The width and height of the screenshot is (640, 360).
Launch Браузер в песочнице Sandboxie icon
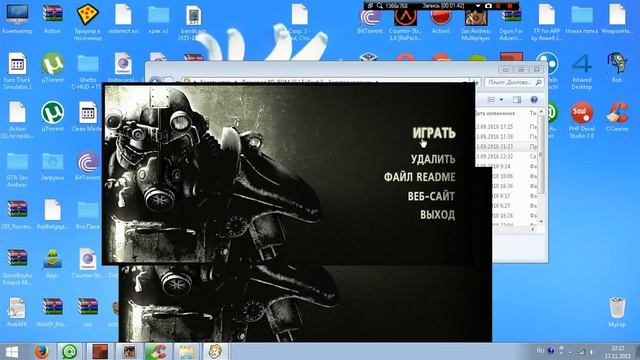[87, 22]
